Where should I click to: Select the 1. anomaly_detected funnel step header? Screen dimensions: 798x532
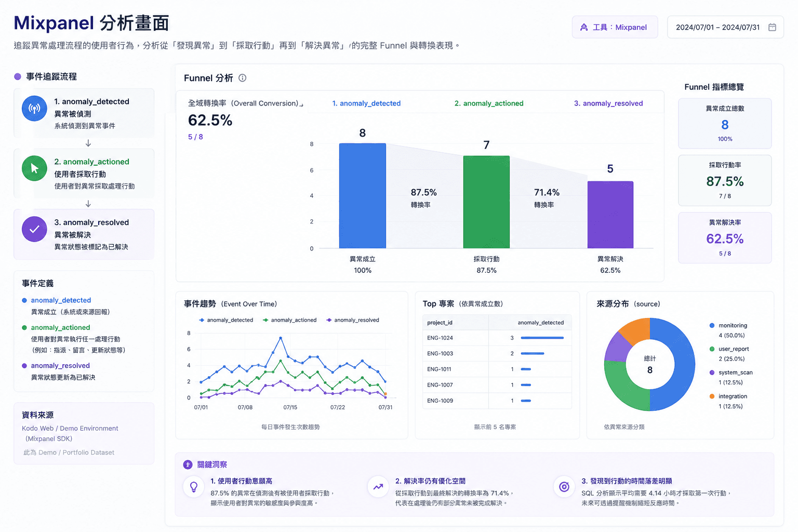pyautogui.click(x=366, y=103)
